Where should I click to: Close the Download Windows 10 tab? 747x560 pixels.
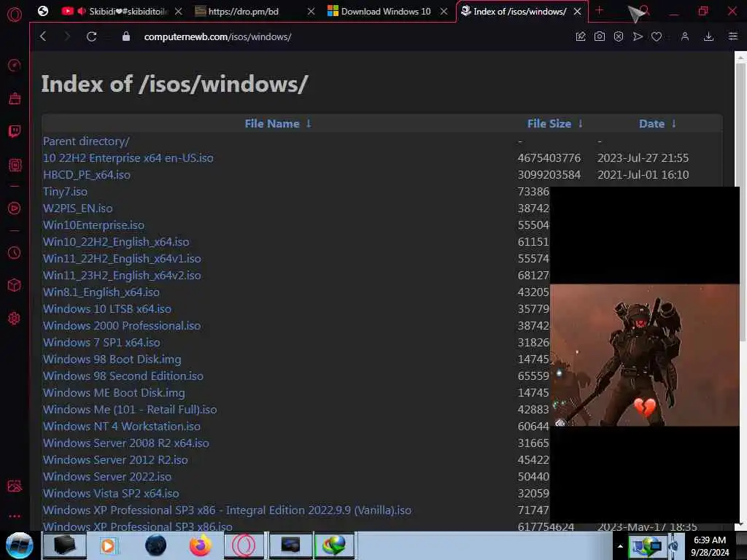444,12
